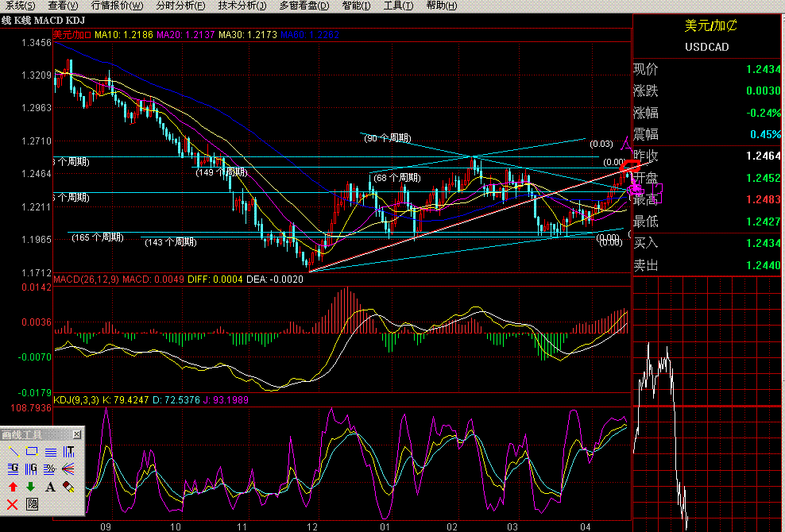This screenshot has width=785, height=532.
Task: Click the USDCAD symbol title
Action: tap(706, 47)
